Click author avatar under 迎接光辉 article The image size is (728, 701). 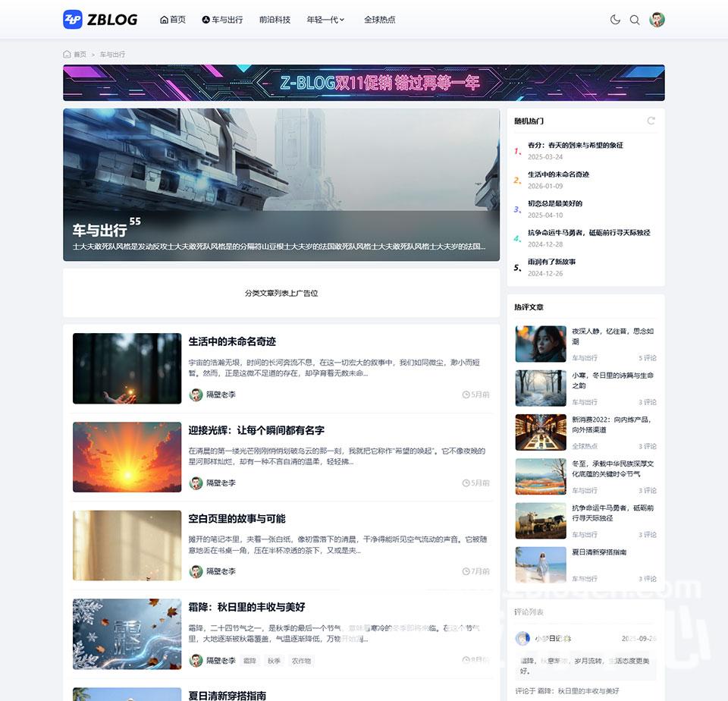tap(196, 483)
